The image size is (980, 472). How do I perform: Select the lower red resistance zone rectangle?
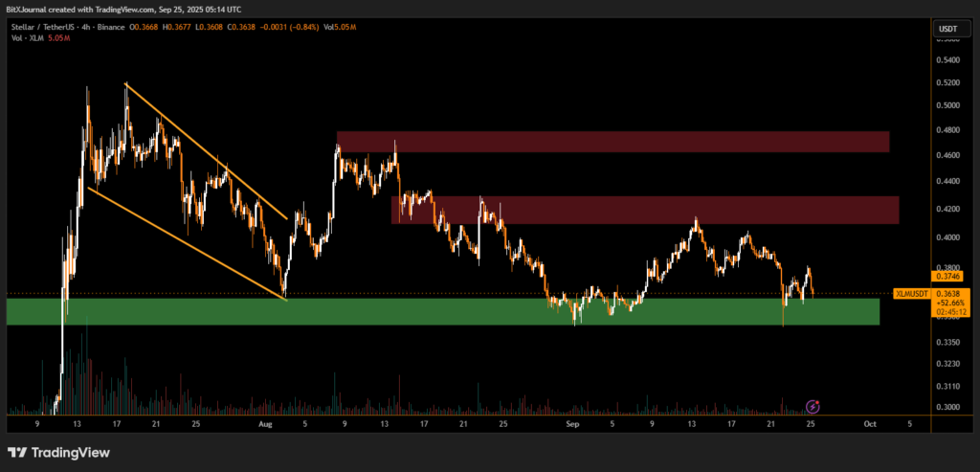tap(645, 210)
